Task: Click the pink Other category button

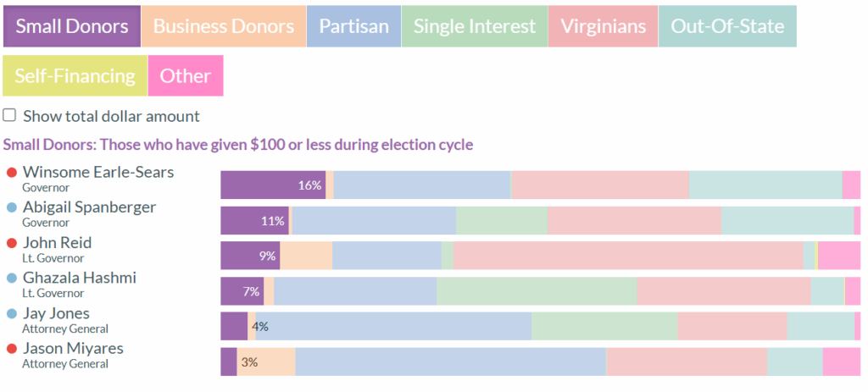Action: tap(186, 75)
